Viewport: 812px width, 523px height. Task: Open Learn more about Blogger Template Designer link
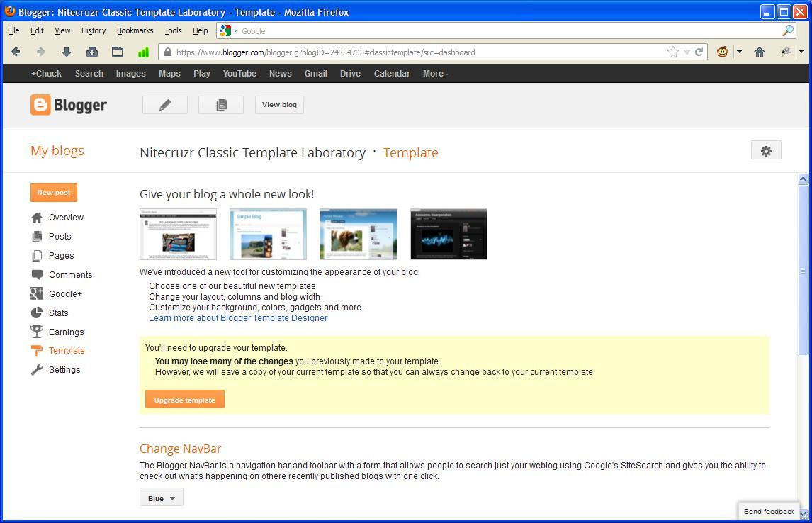point(238,318)
